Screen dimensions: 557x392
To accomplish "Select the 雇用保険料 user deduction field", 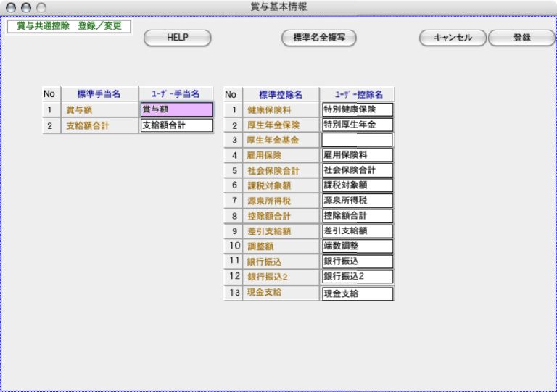I will pyautogui.click(x=357, y=155).
